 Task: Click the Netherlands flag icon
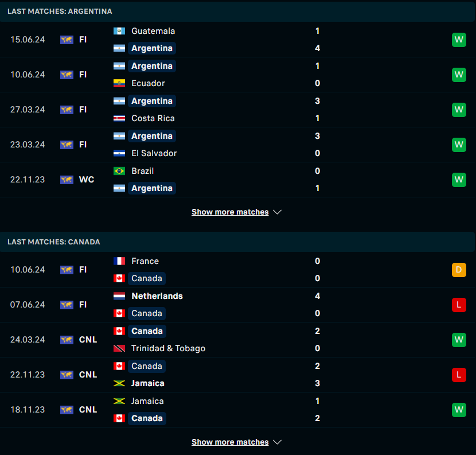coord(119,296)
